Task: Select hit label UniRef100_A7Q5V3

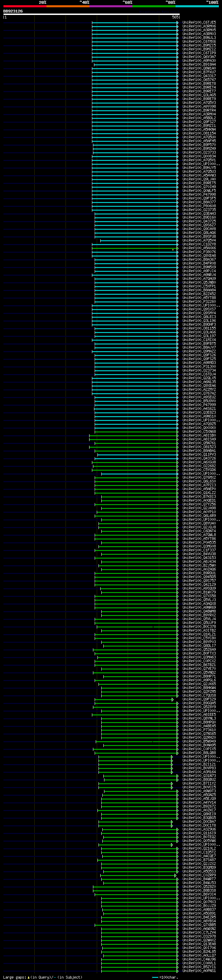Action: click(199, 103)
